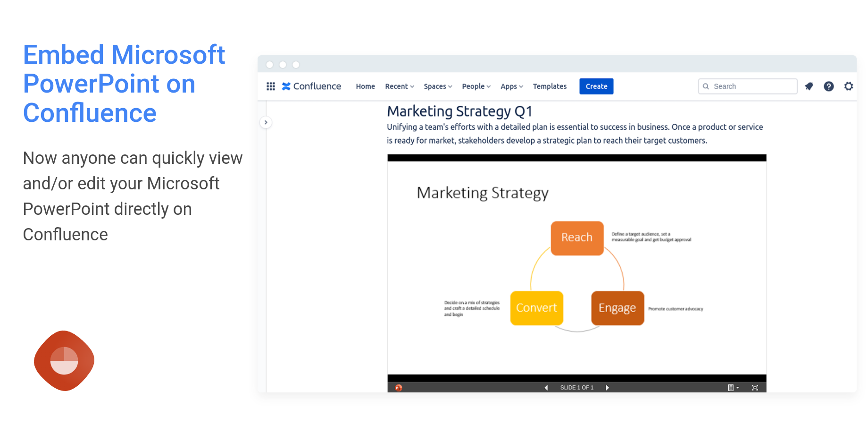Go to Home in navigation
The width and height of the screenshot is (868, 425).
point(366,86)
